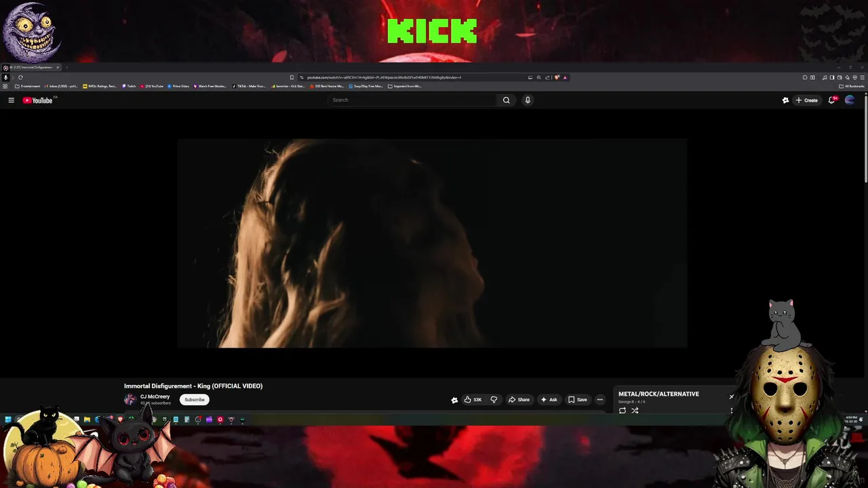Image resolution: width=868 pixels, height=488 pixels.
Task: Open the Prime Video bookmark
Action: (178, 86)
